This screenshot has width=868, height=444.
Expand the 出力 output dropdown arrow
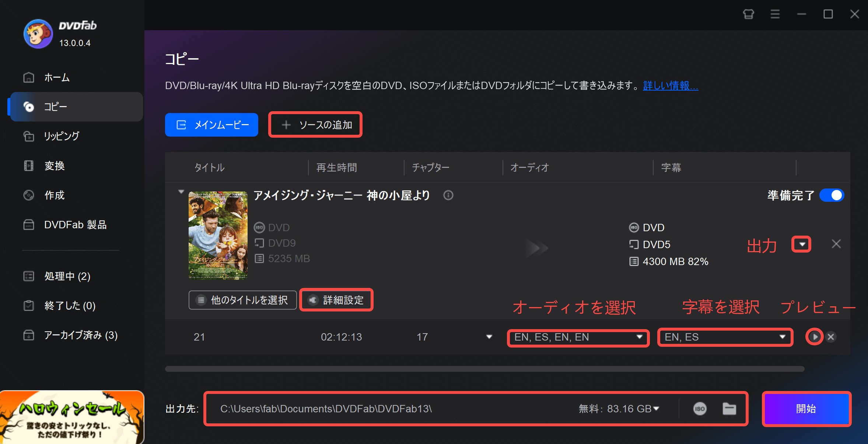coord(801,244)
